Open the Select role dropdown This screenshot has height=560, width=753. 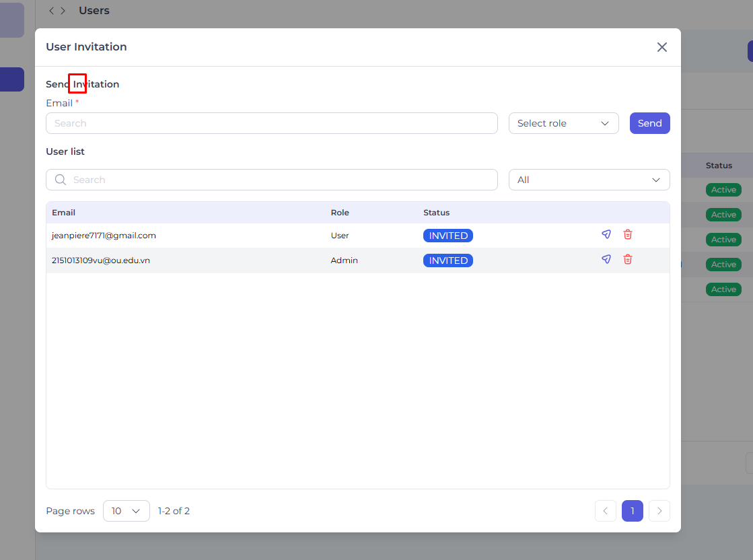[563, 123]
